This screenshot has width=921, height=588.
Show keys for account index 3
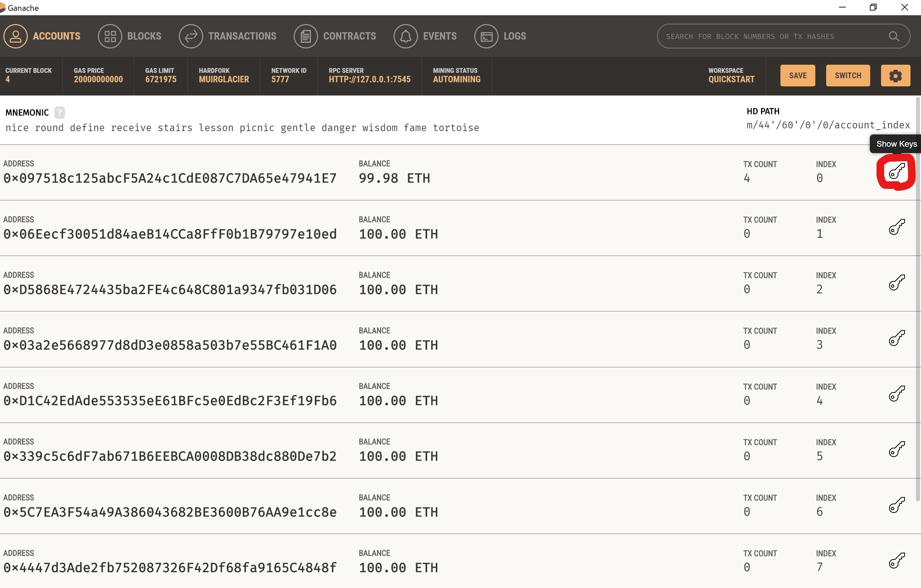897,338
